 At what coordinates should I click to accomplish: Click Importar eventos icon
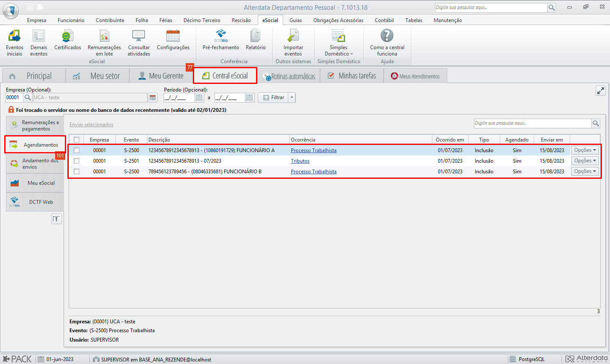click(293, 43)
